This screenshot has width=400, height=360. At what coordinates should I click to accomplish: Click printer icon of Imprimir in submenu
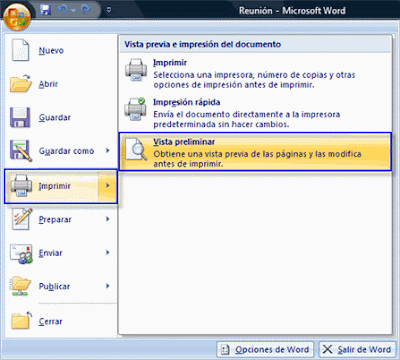click(136, 69)
